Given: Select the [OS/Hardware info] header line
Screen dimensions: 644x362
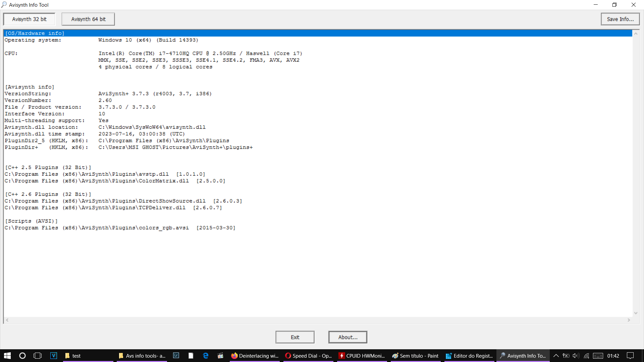Looking at the screenshot, I should pos(318,33).
